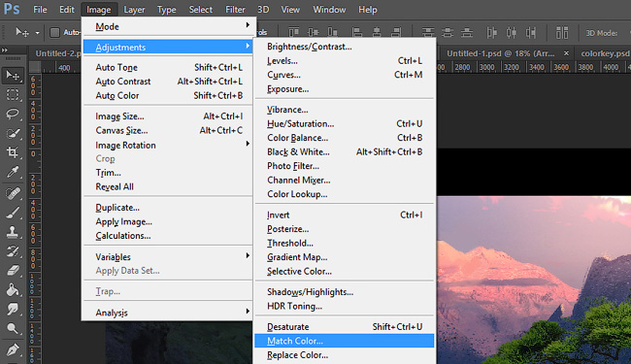Click Distribute Top Edges icon
Viewport: 631px width, 364px height.
pos(428,32)
